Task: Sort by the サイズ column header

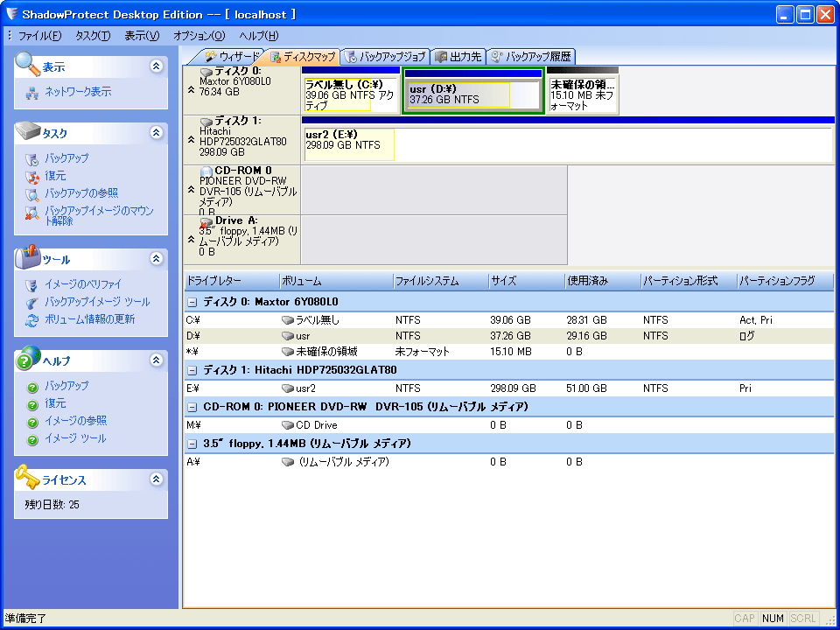Action: coord(527,281)
